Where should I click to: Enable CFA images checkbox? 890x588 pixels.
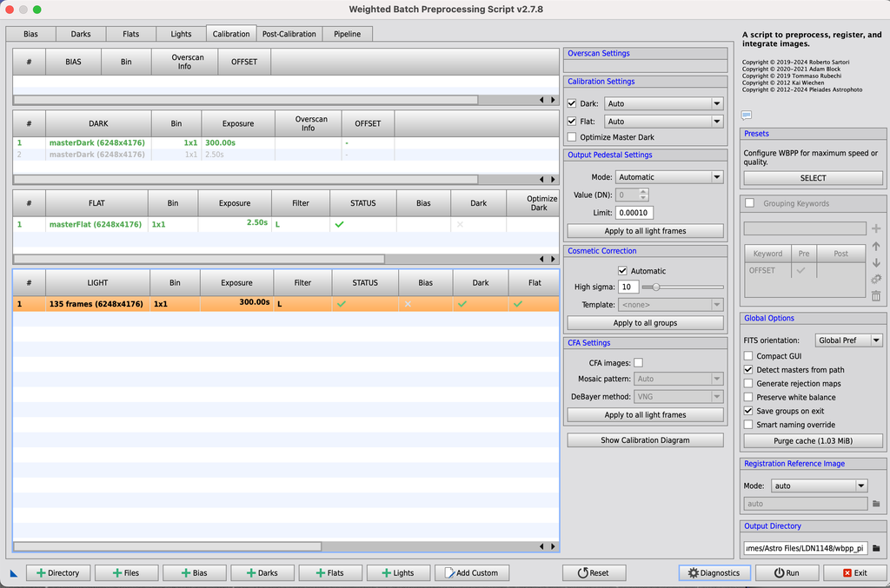tap(639, 363)
